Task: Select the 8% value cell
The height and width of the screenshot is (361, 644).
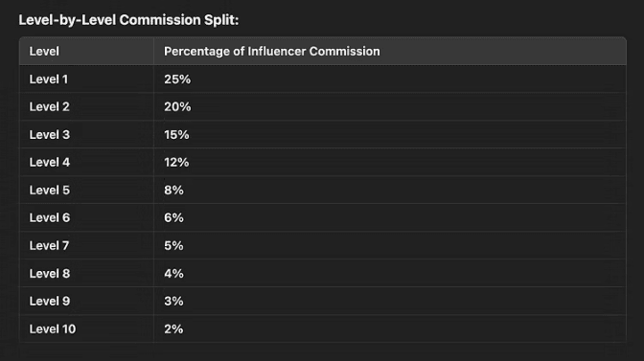Action: [173, 190]
